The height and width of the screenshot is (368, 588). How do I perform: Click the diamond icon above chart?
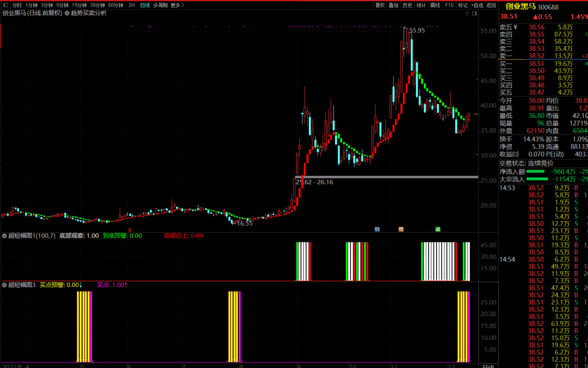(x=467, y=13)
